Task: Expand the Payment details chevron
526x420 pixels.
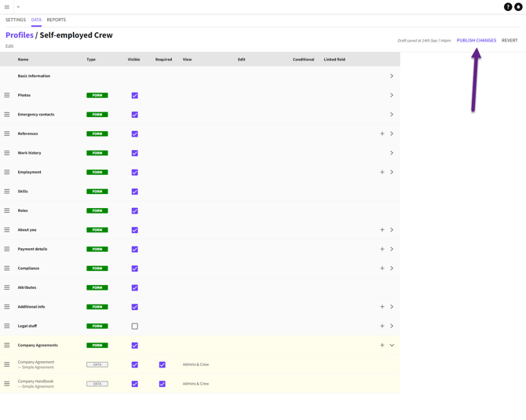Action: pyautogui.click(x=392, y=249)
